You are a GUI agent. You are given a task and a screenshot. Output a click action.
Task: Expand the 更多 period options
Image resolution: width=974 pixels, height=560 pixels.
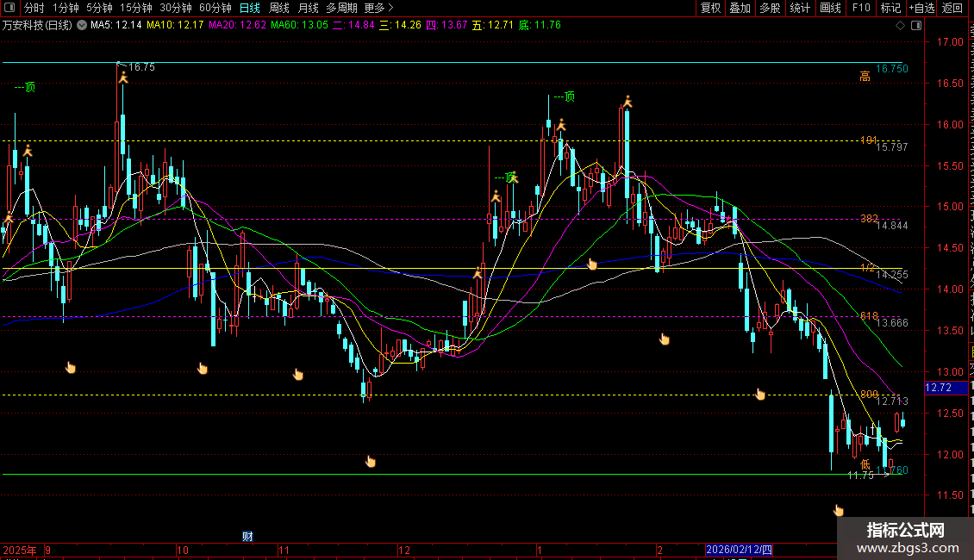click(379, 8)
